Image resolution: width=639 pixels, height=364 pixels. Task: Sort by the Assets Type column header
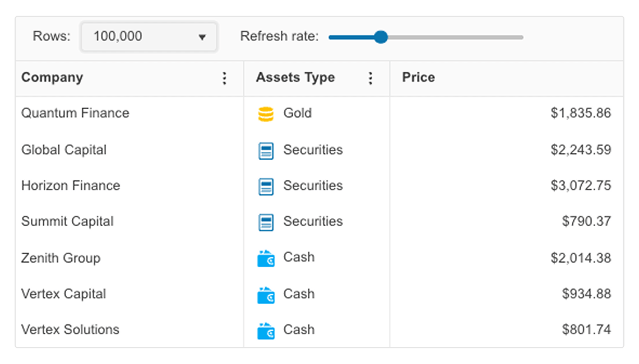point(295,78)
